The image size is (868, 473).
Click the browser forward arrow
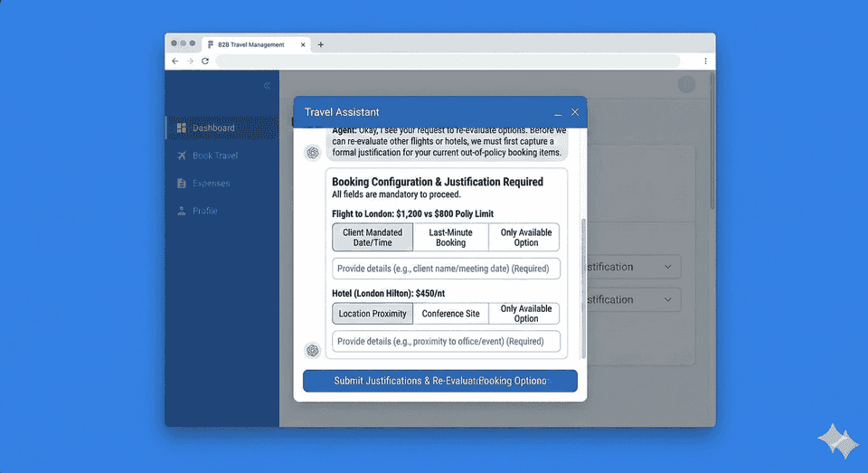tap(190, 61)
